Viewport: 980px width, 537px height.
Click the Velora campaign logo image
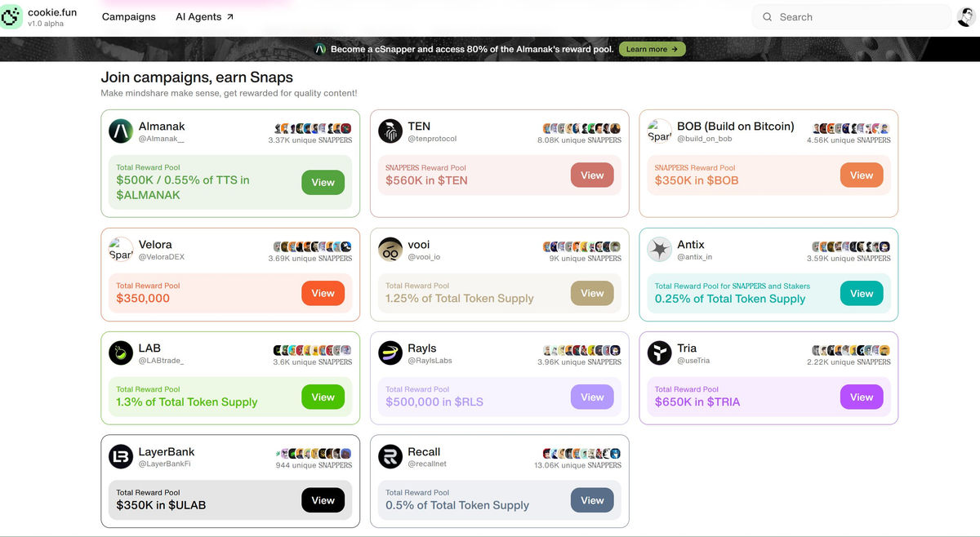(x=121, y=250)
